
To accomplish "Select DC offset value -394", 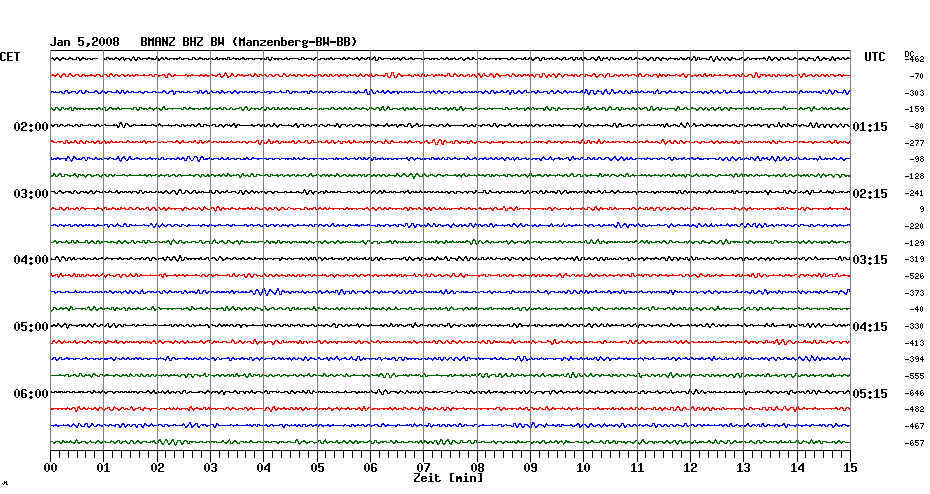I will coord(915,359).
